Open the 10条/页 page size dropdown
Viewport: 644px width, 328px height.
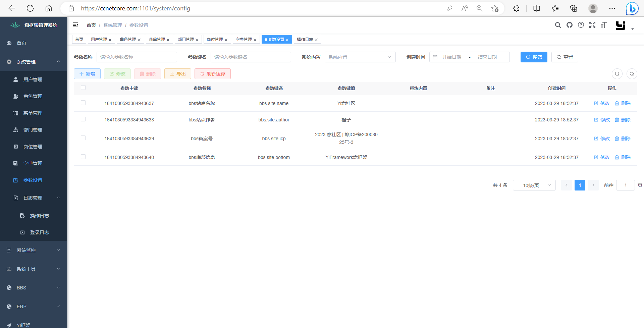coord(534,185)
